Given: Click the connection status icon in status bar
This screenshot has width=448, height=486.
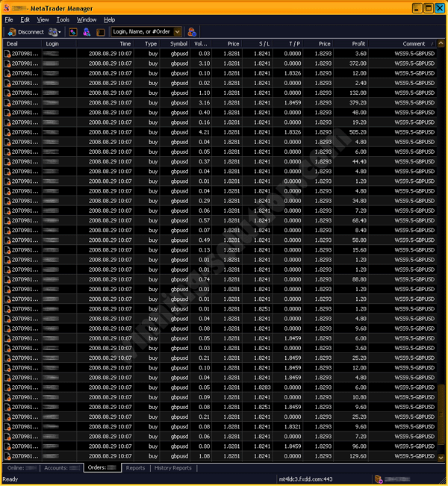Looking at the screenshot, I should point(379,479).
